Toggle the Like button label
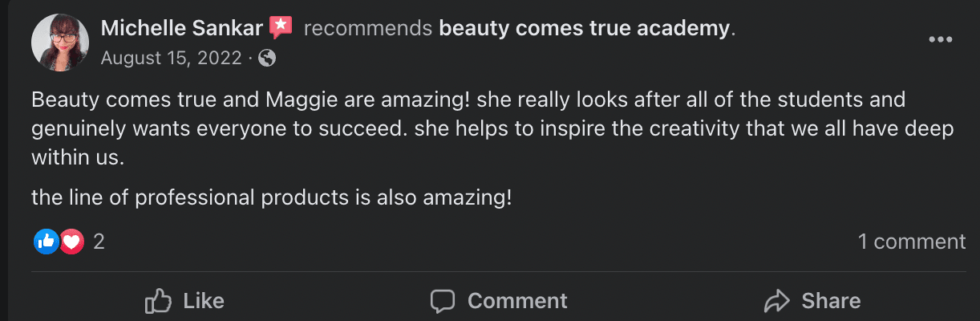 (204, 301)
